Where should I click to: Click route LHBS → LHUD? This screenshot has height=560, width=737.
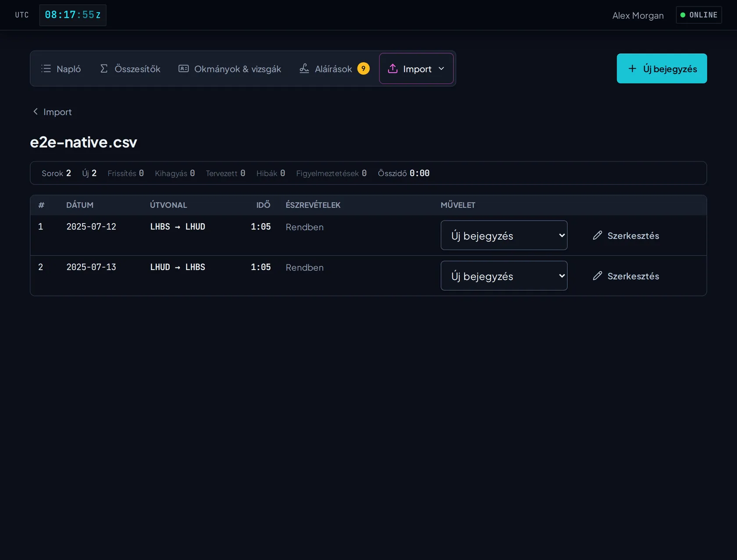[x=178, y=227]
